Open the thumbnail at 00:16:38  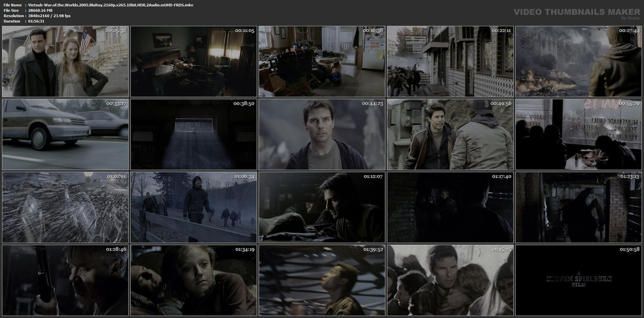[x=322, y=61]
